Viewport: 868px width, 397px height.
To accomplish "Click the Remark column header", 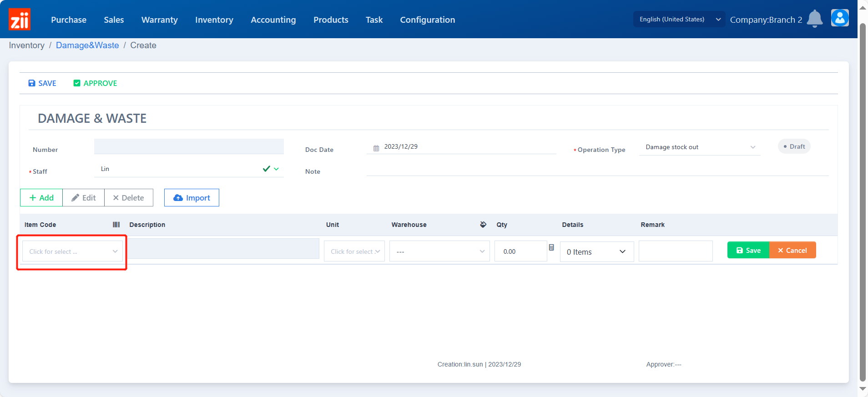I will [653, 225].
